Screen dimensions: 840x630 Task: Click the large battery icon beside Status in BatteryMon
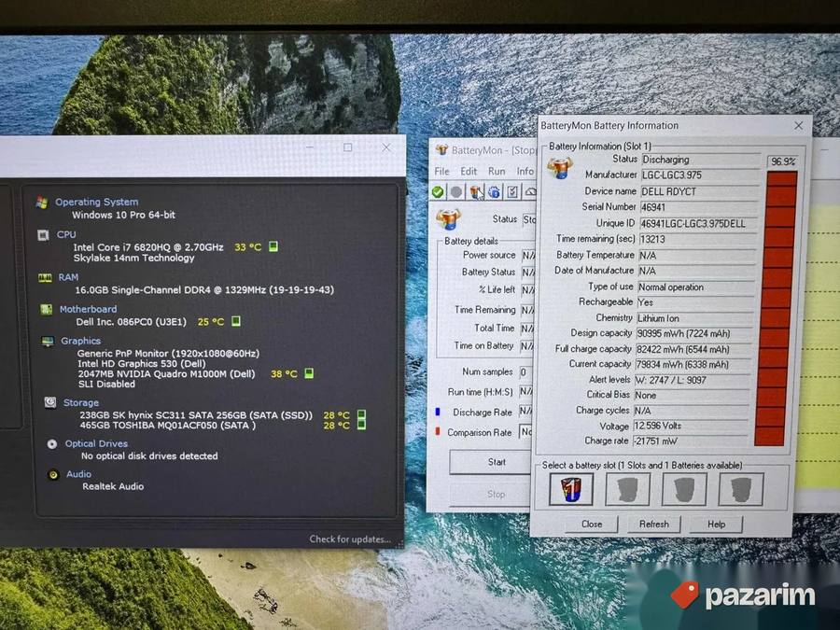[448, 219]
